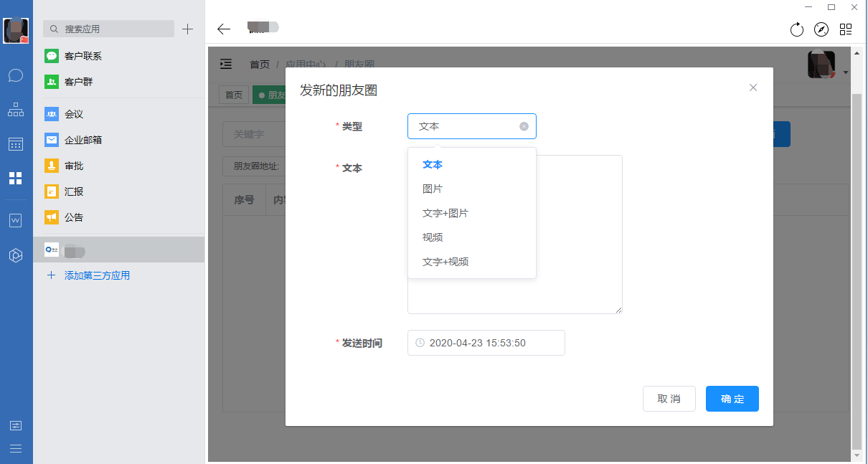The width and height of the screenshot is (868, 464).
Task: Select 文字+图片 option
Action: pos(445,213)
